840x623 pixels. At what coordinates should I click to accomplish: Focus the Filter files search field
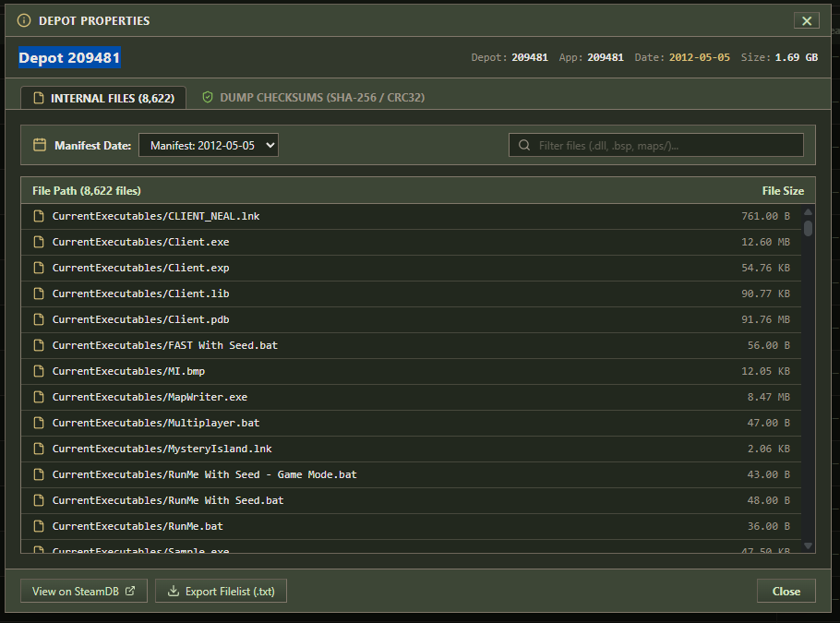[x=655, y=145]
